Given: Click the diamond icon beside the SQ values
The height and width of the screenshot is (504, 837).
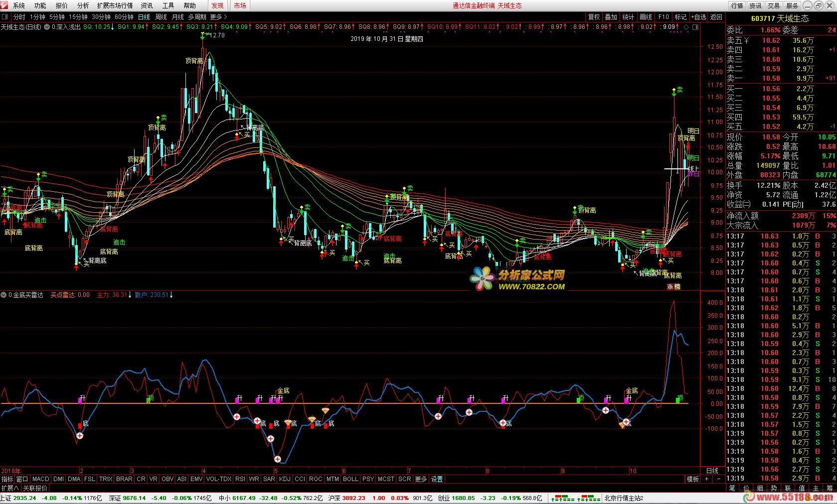Looking at the screenshot, I should [x=686, y=27].
